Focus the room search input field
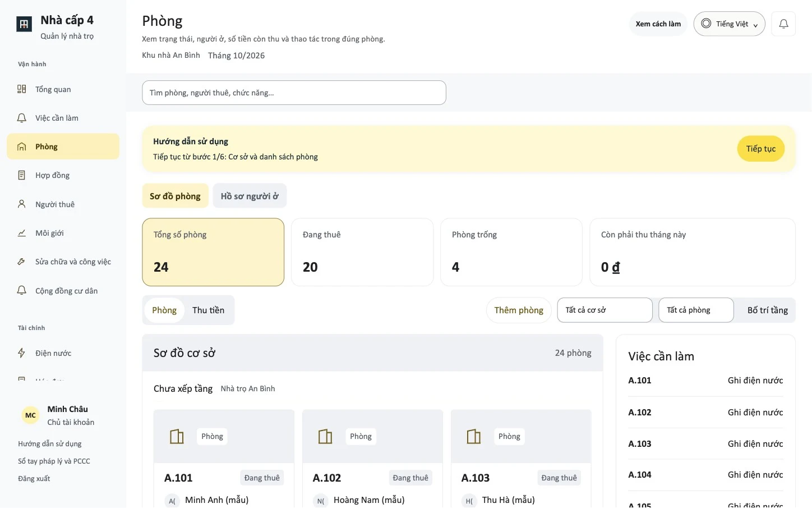812x508 pixels. (294, 93)
